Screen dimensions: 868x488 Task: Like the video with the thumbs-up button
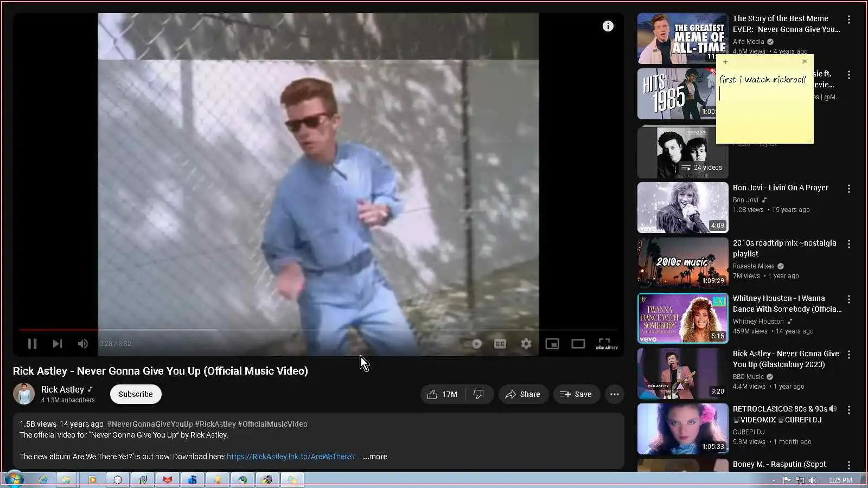tap(443, 394)
